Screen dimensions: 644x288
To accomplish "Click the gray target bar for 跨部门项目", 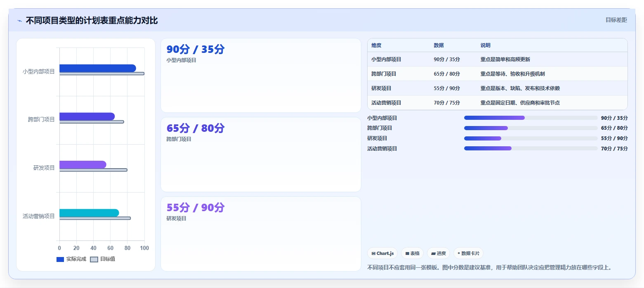I will (x=92, y=122).
